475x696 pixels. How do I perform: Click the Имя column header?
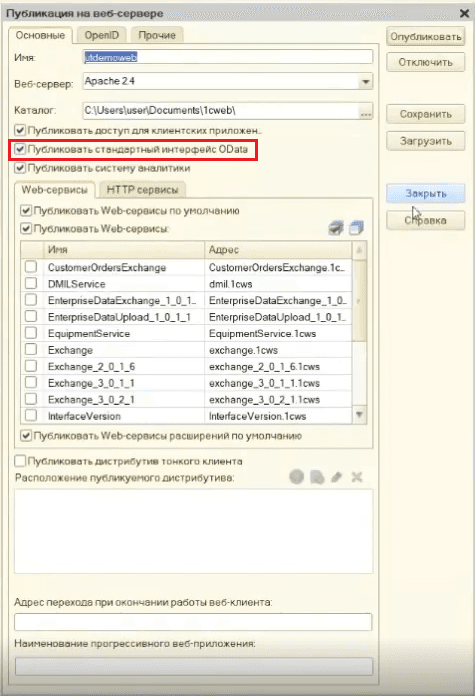click(124, 250)
